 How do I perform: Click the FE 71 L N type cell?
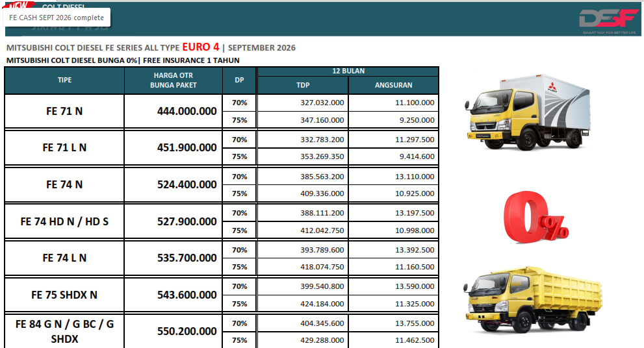pyautogui.click(x=64, y=148)
